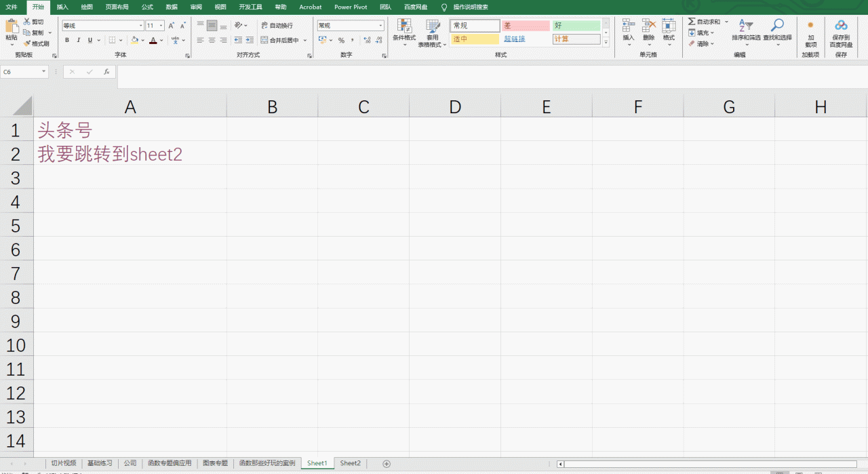This screenshot has width=868, height=474.
Task: Click the text orientation icon
Action: [238, 25]
